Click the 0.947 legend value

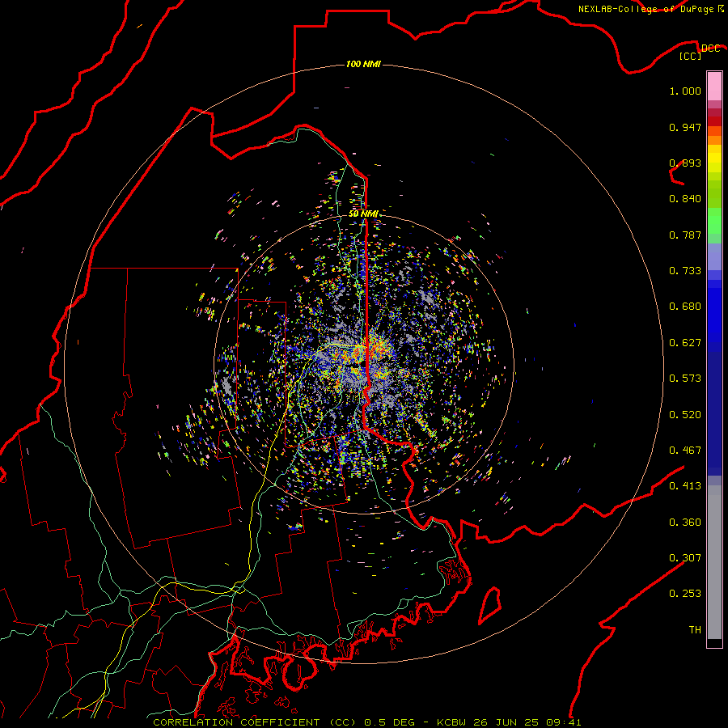[x=685, y=127]
